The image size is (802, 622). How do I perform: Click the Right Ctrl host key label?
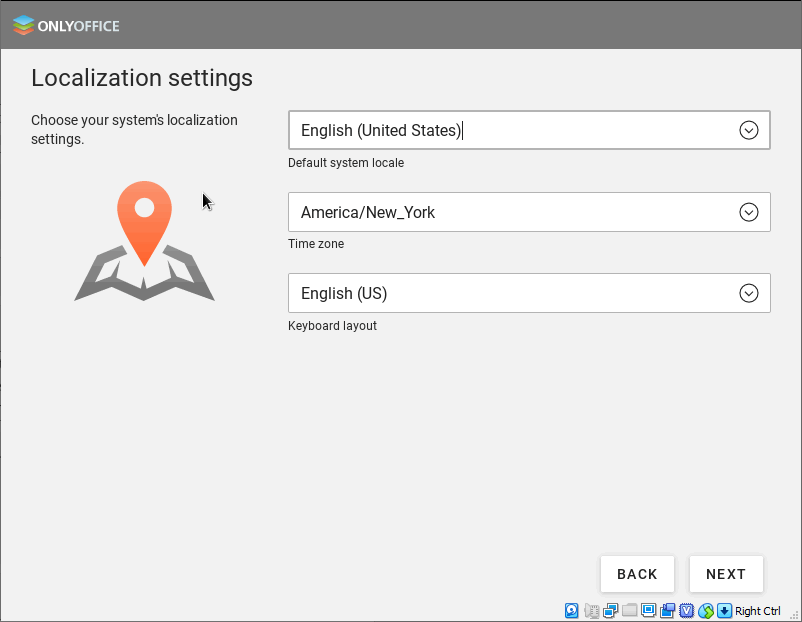pyautogui.click(x=758, y=611)
